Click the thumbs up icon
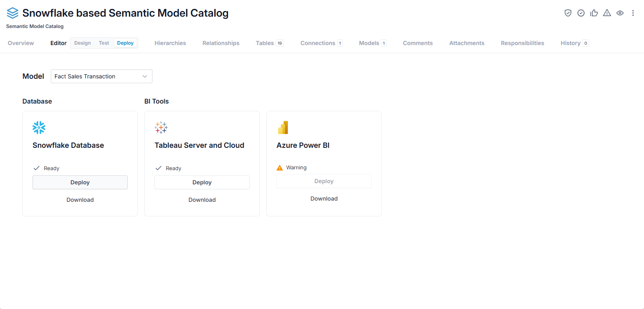 click(x=594, y=13)
